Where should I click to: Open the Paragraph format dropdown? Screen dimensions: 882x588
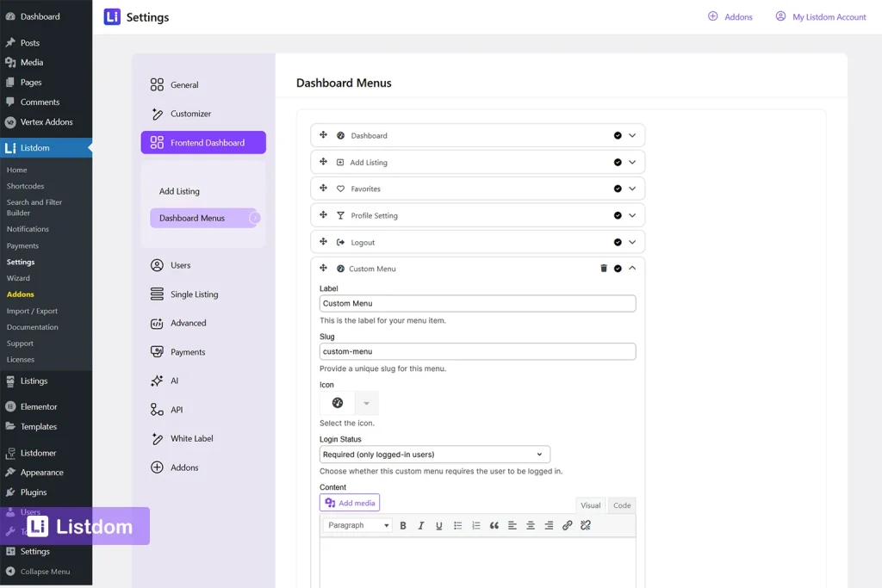[x=357, y=525]
